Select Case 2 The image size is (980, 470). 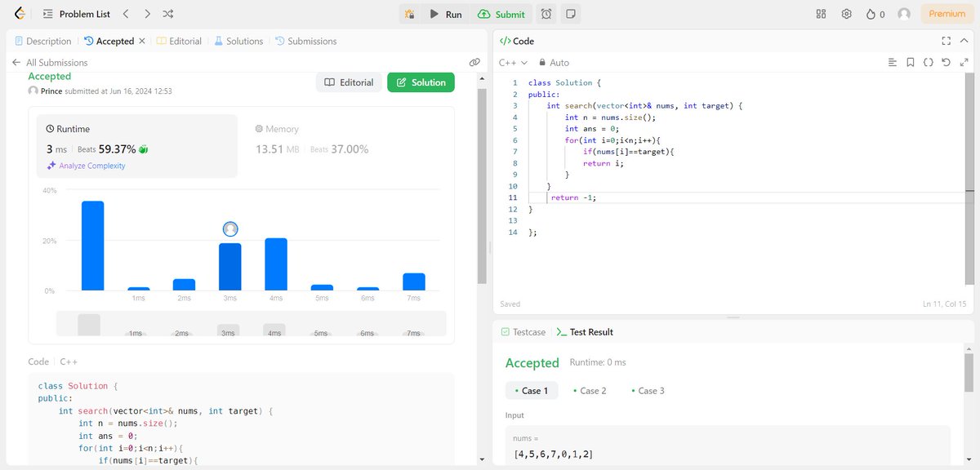(x=590, y=391)
